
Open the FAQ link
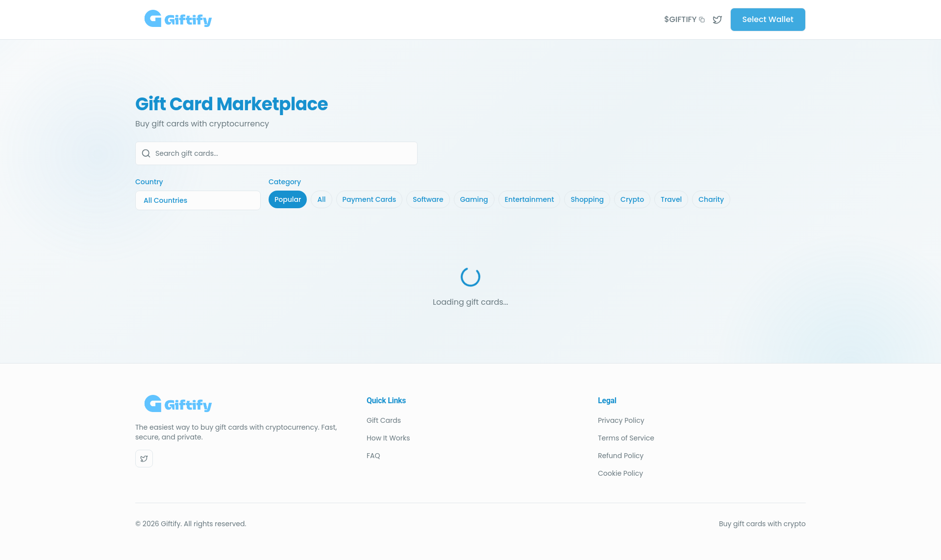pyautogui.click(x=373, y=456)
